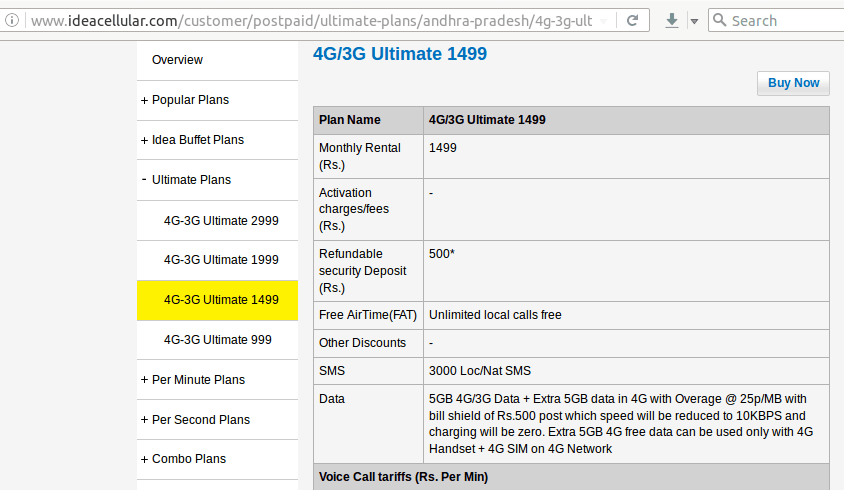Open the URL history dropdown arrow
Screen dimensions: 844x490
coord(603,21)
